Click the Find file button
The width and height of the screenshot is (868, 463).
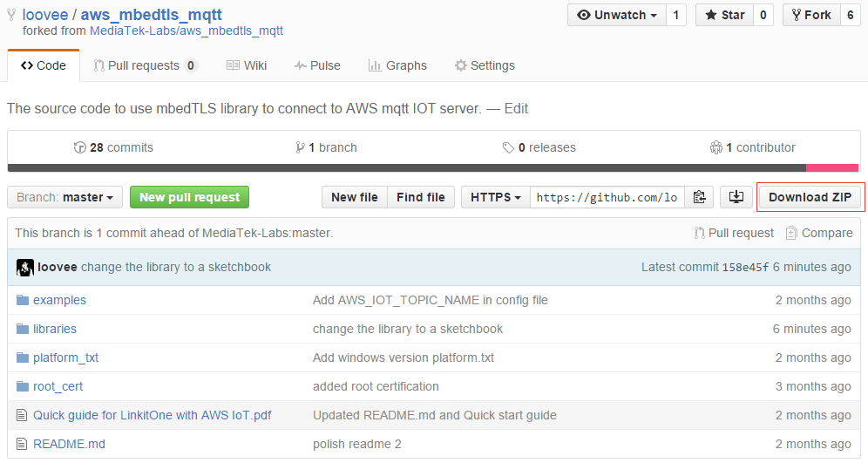421,197
